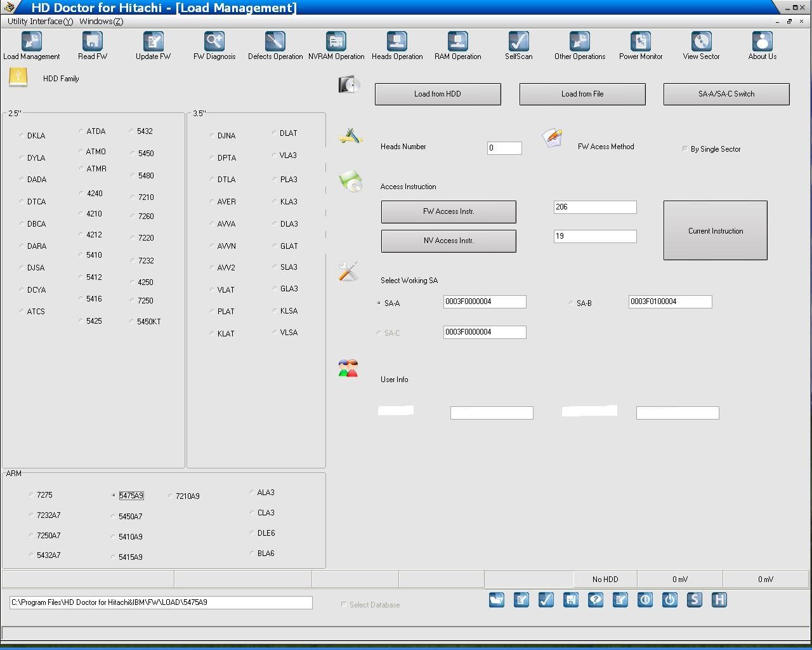Click the question-mark help icon at bottom
This screenshot has width=812, height=650.
(596, 600)
